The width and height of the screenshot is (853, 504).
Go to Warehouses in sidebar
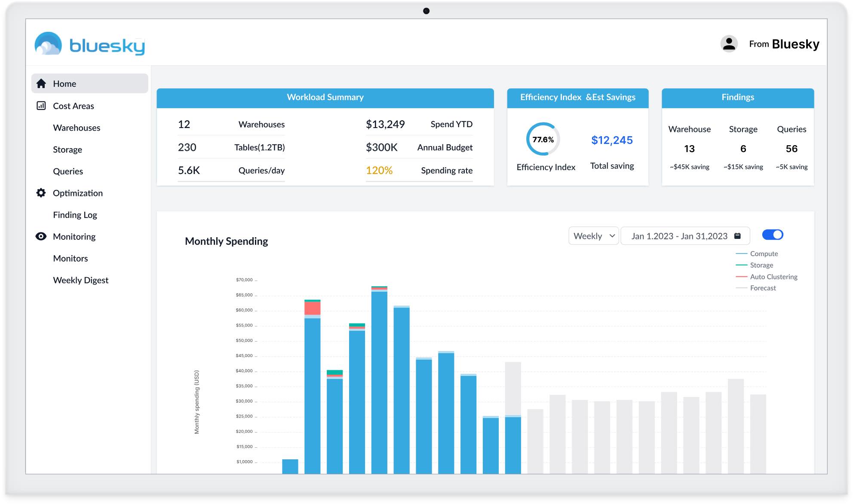tap(77, 128)
